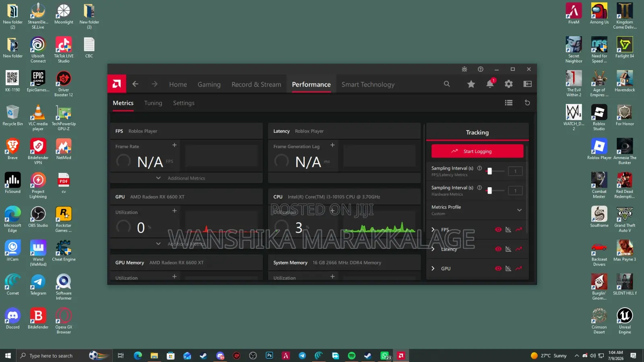The width and height of the screenshot is (644, 362).
Task: Select TechPowerUp GPU-Z desktop icon
Action: 64,117
